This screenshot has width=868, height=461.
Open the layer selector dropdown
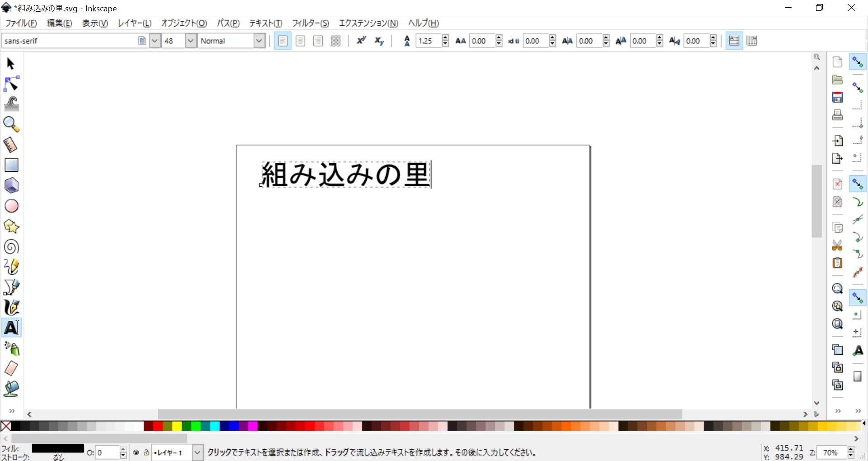click(197, 452)
